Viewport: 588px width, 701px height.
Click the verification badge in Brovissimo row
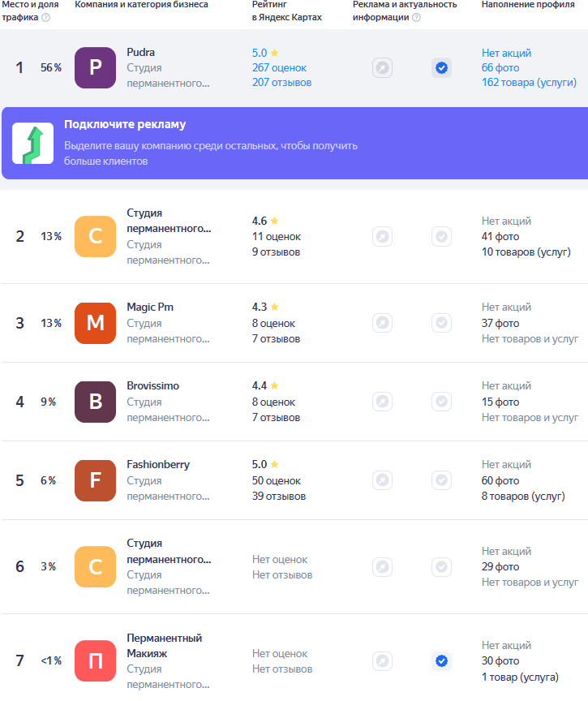[441, 402]
